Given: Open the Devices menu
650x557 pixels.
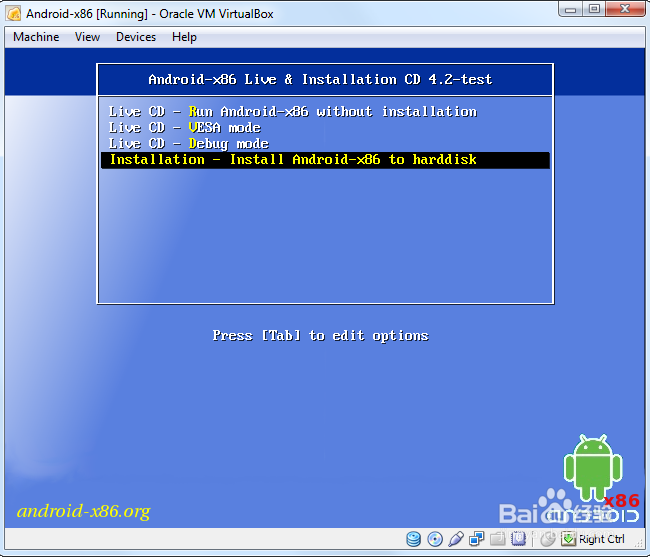Looking at the screenshot, I should tap(136, 37).
